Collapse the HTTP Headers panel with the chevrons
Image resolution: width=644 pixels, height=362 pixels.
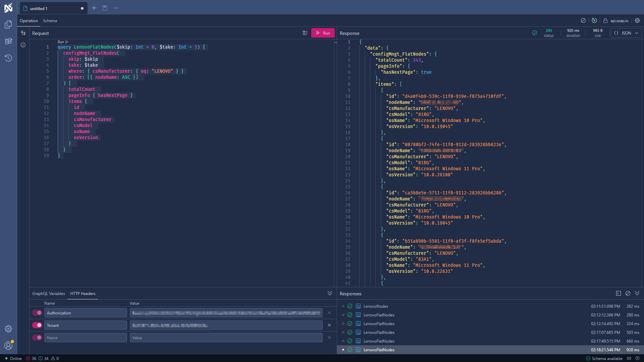pos(330,293)
